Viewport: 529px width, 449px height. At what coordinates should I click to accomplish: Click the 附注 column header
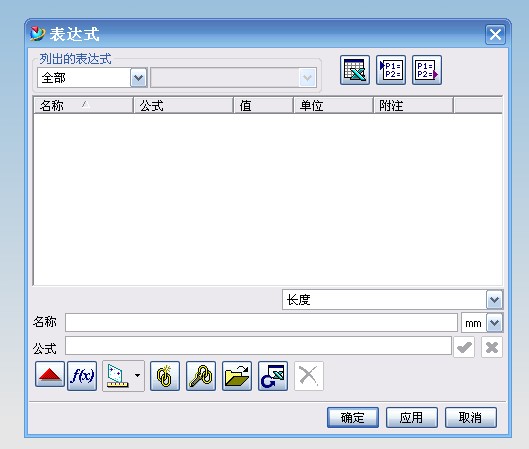(413, 106)
